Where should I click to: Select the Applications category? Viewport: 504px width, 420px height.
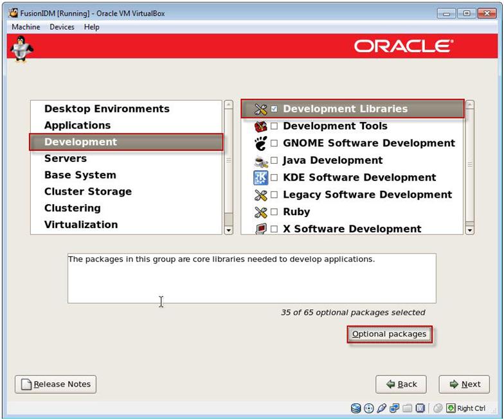click(x=126, y=125)
